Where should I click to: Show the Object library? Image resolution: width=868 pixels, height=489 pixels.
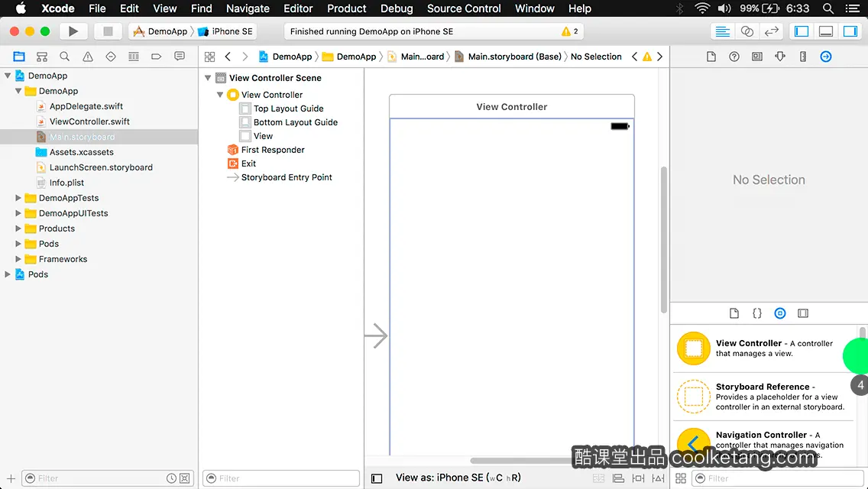click(x=780, y=313)
